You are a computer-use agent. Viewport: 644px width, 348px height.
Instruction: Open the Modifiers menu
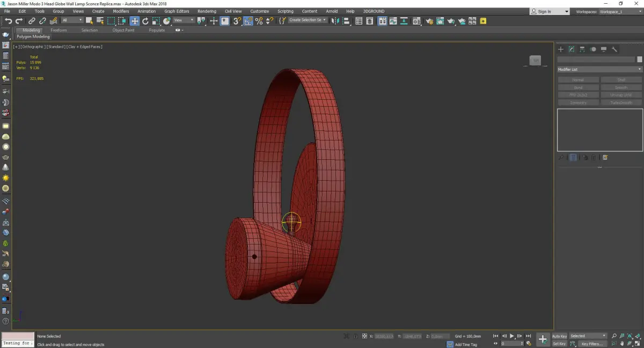point(121,11)
